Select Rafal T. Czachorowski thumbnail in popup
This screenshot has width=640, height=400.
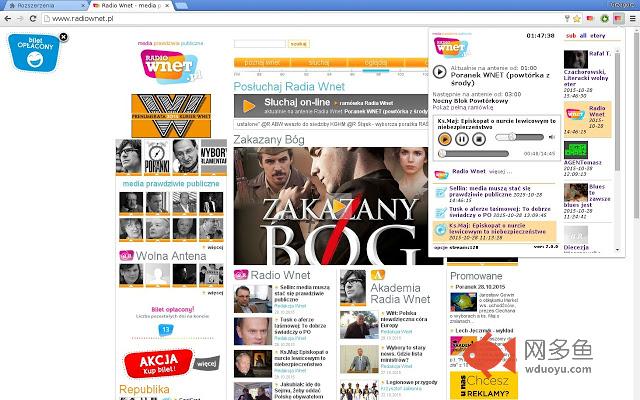(576, 60)
